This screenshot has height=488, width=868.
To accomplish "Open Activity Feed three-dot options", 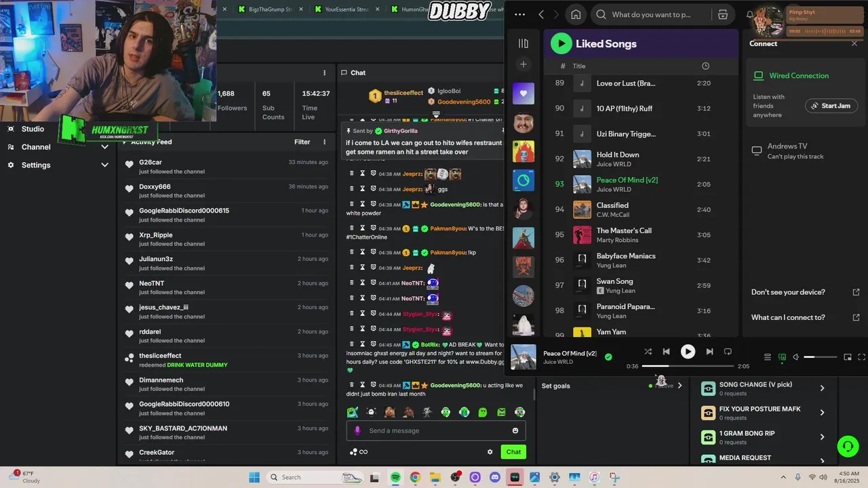I will coord(324,142).
